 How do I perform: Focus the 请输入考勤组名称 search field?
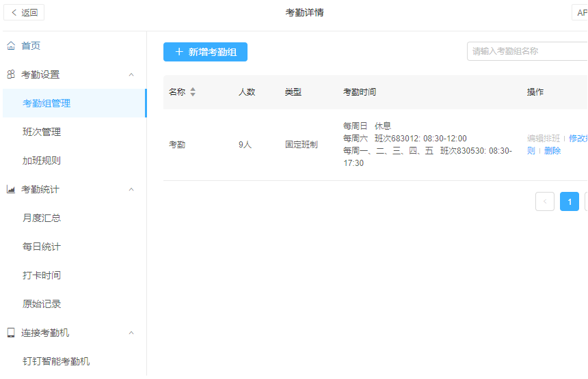pos(526,51)
